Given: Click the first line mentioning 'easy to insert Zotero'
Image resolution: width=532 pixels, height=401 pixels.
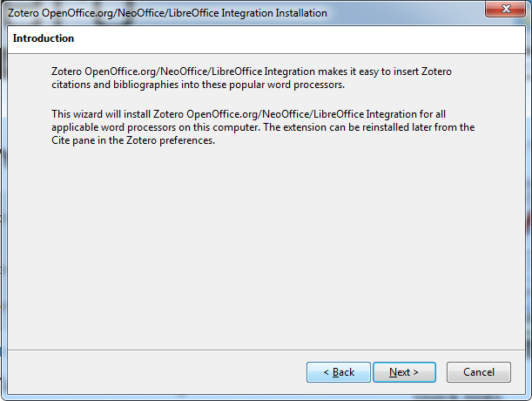Looking at the screenshot, I should pos(252,71).
